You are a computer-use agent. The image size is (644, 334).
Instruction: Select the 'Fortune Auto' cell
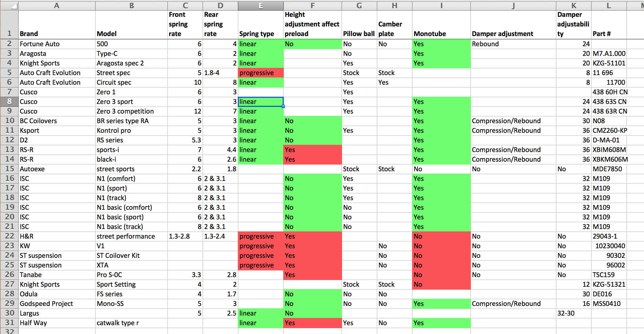pyautogui.click(x=57, y=44)
